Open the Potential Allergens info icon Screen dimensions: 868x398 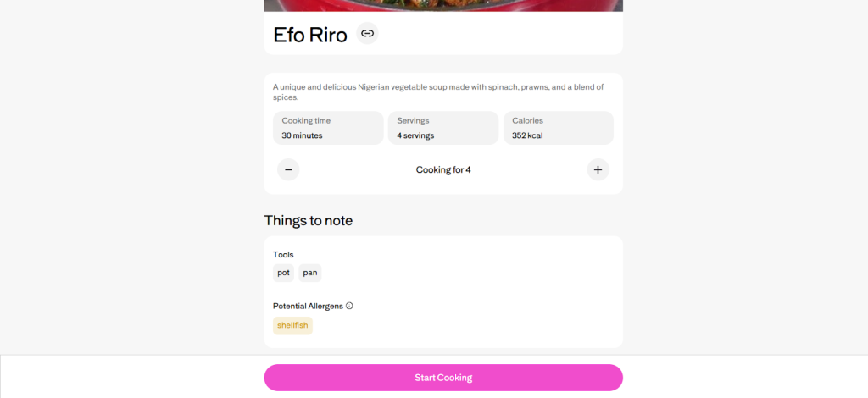coord(349,306)
